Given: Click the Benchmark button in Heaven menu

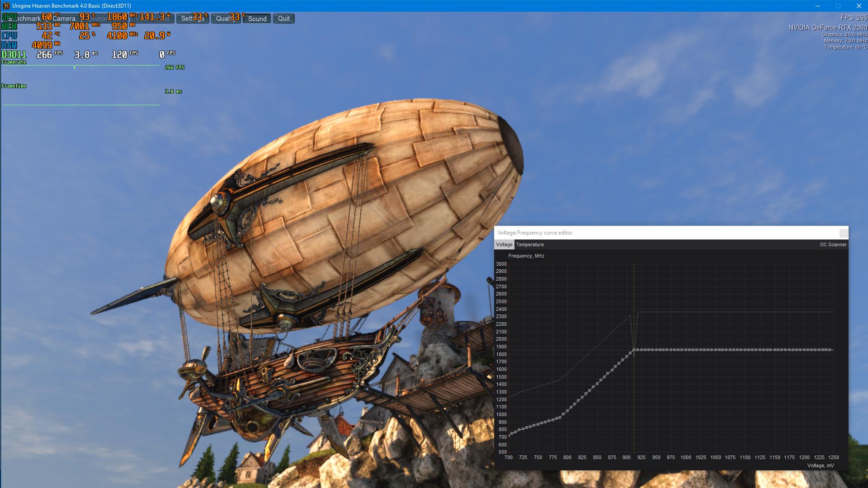Looking at the screenshot, I should [x=24, y=19].
